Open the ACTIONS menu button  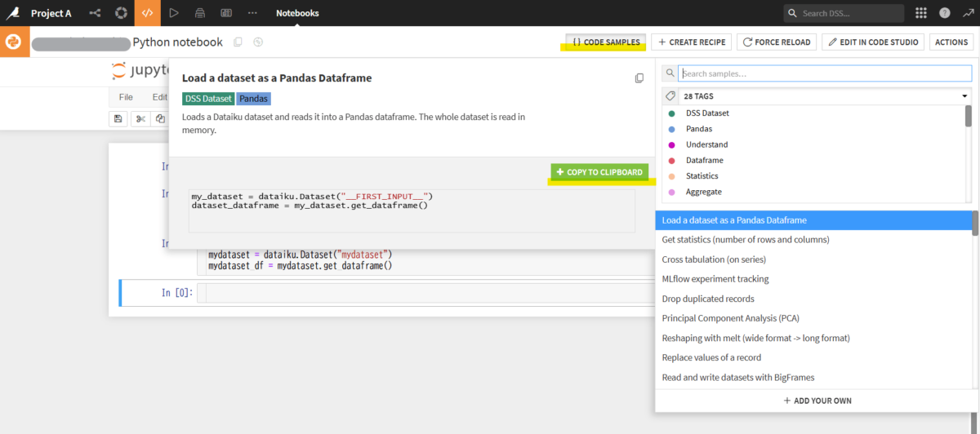coord(951,42)
